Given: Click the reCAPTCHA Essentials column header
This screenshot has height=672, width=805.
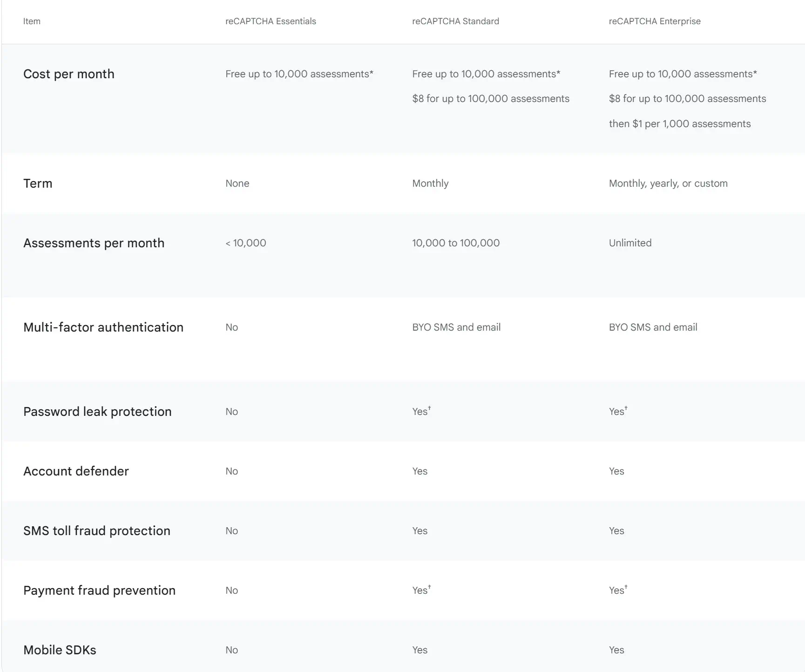Looking at the screenshot, I should point(271,21).
